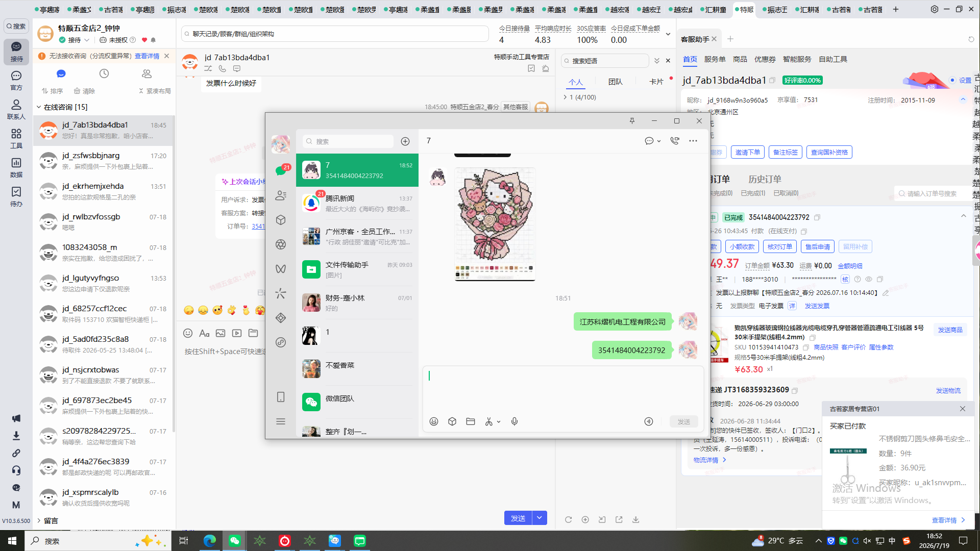Click the 售后申请 button
Viewport: 980px width, 551px height.
point(818,246)
